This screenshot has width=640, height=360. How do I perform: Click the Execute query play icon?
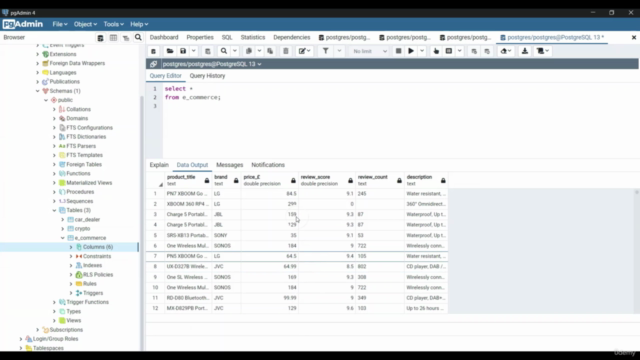pyautogui.click(x=411, y=51)
